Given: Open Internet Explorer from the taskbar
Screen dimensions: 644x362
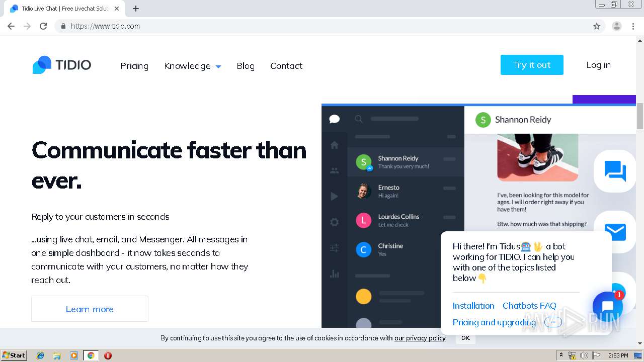Looking at the screenshot, I should tap(40, 355).
